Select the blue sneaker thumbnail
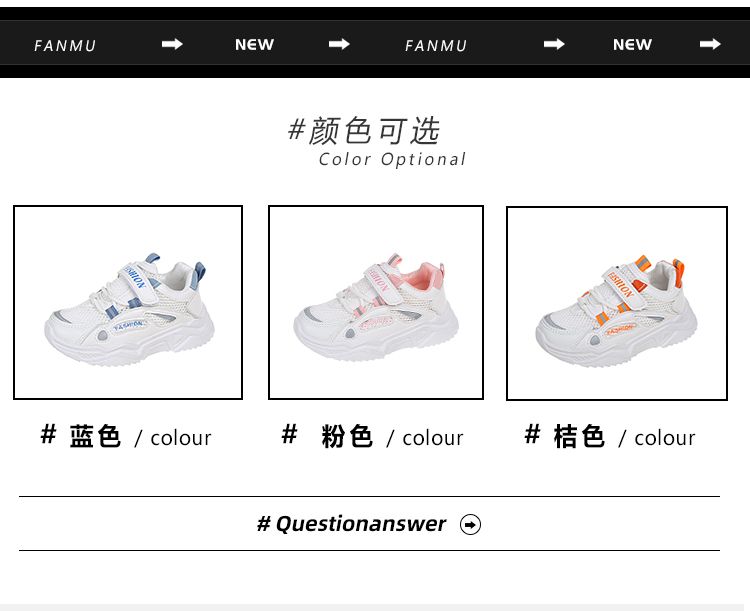Viewport: 750px width, 611px height. [x=128, y=302]
